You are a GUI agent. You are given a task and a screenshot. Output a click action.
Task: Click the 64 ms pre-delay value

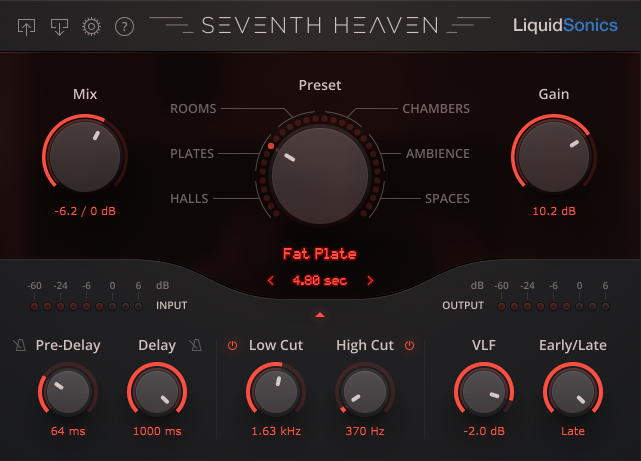[x=68, y=431]
